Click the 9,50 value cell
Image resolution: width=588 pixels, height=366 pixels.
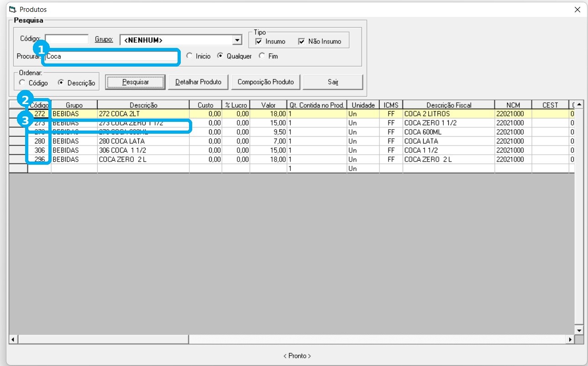pos(268,132)
